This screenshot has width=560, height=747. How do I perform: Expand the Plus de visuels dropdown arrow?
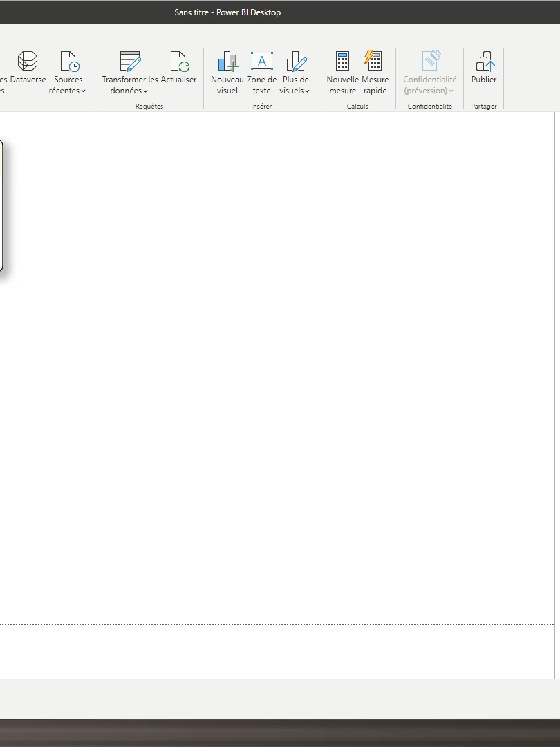point(308,91)
